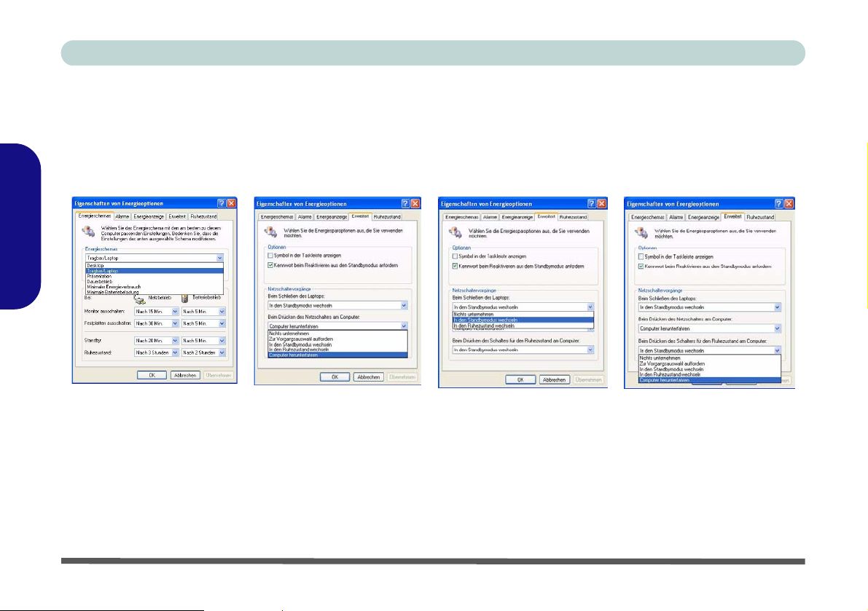Screen dimensions: 868x611
Task: Click the help button in the Energieschemas dialog
Action: click(x=222, y=203)
